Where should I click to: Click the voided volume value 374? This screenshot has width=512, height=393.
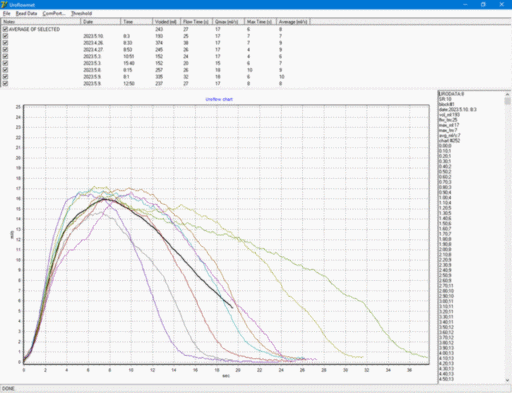pyautogui.click(x=159, y=43)
